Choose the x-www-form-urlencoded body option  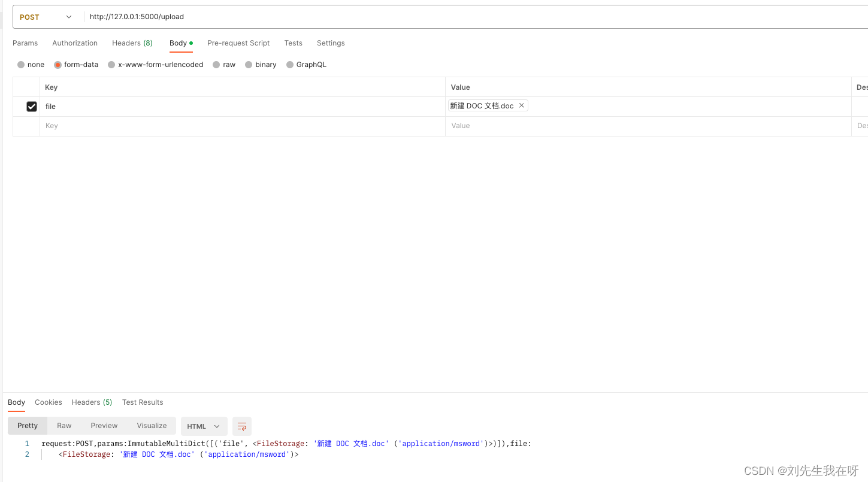[x=155, y=65]
